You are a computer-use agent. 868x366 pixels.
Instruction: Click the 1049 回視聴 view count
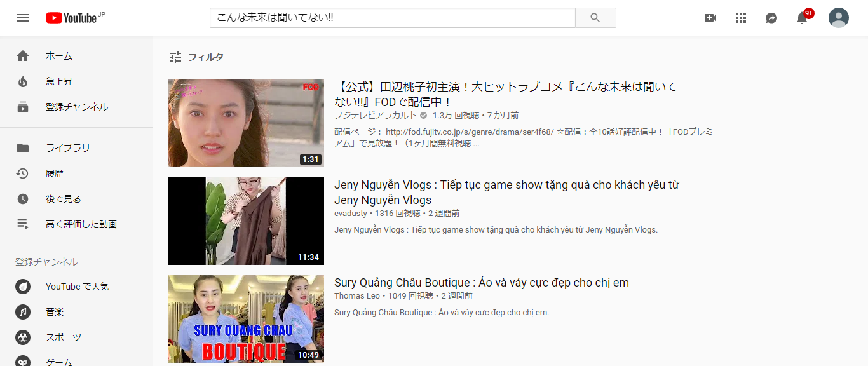pyautogui.click(x=410, y=296)
